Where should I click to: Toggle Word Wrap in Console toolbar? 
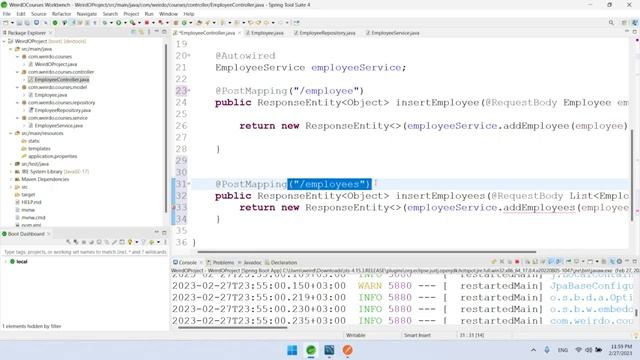(x=543, y=262)
